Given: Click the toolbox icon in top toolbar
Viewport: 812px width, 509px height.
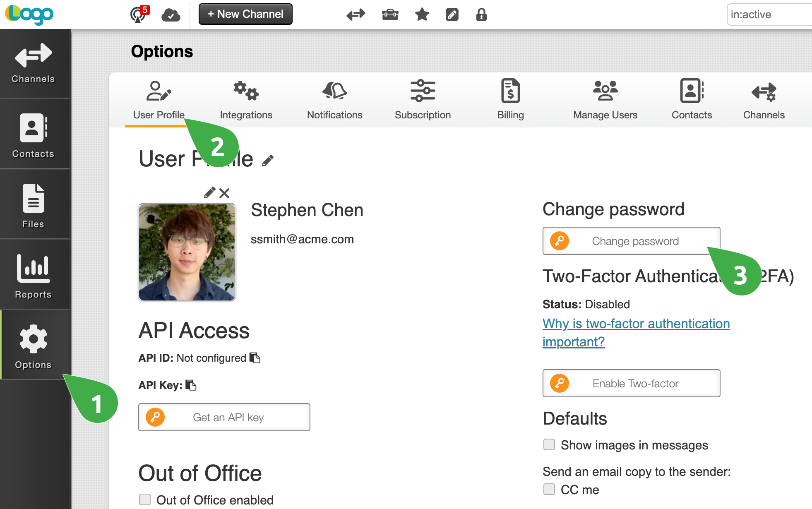Looking at the screenshot, I should pyautogui.click(x=390, y=14).
